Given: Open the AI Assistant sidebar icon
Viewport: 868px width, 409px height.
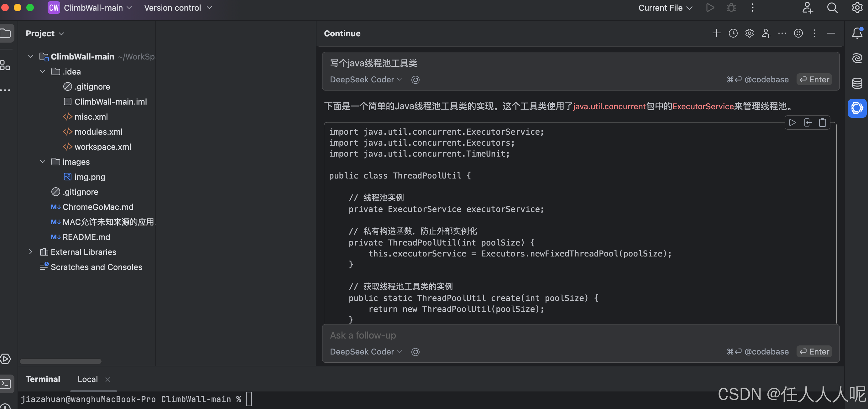Looking at the screenshot, I should click(857, 58).
